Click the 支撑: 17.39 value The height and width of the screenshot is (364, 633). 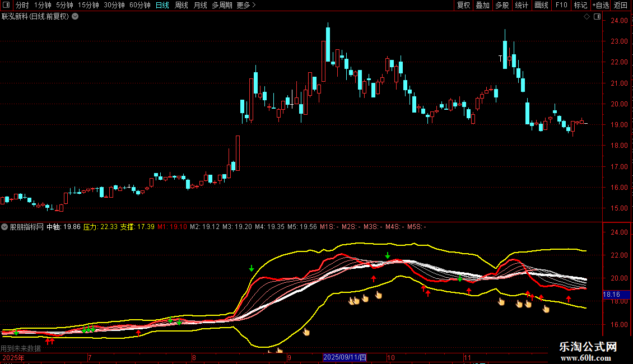point(137,227)
